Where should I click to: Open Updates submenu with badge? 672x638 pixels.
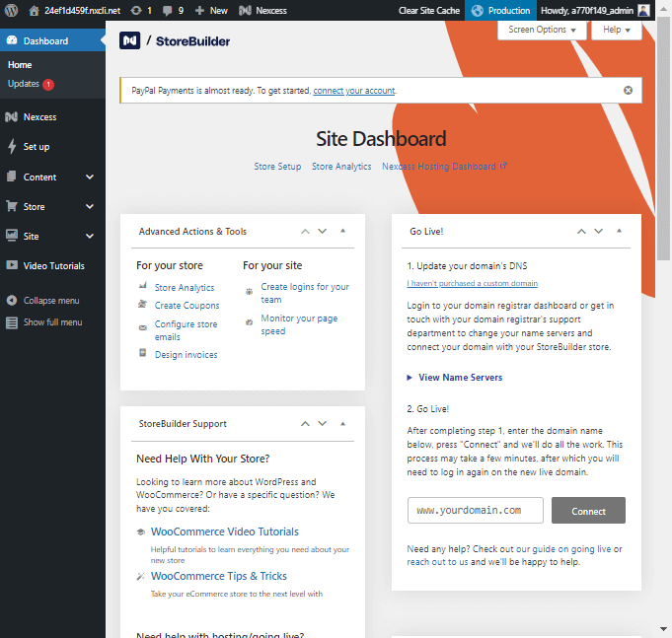(31, 84)
